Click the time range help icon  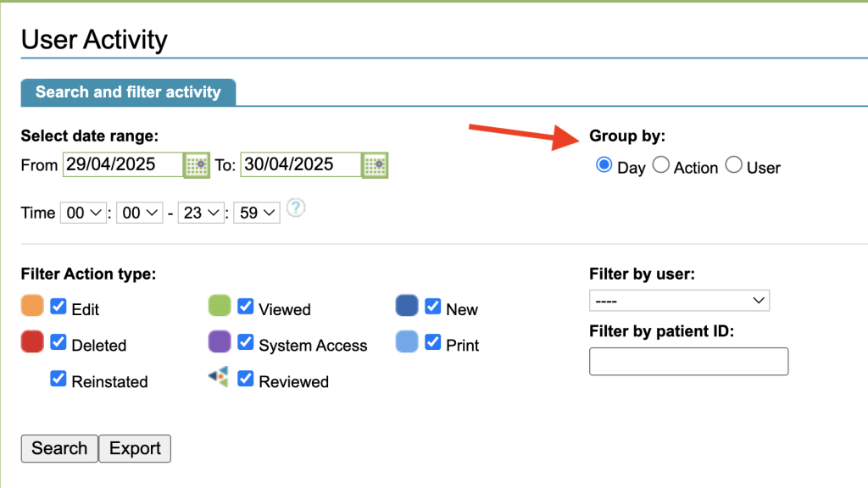295,208
